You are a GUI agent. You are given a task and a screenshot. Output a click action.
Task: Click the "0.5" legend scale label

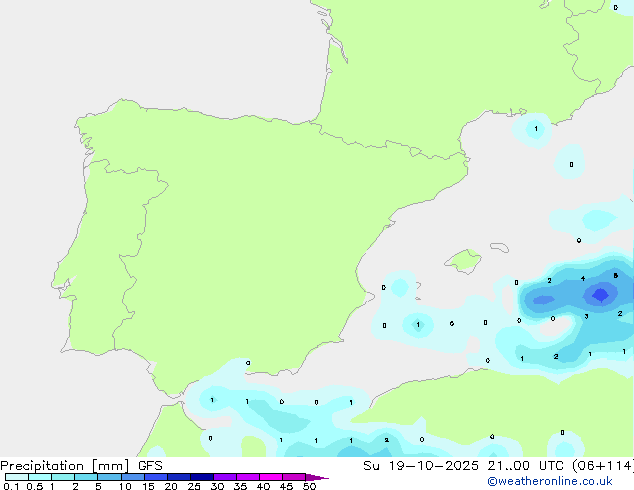click(34, 486)
